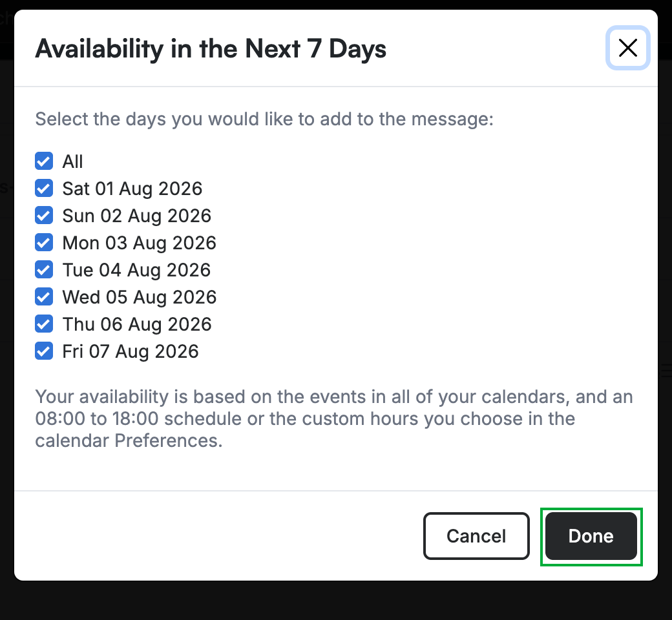
Task: Click the Done button
Action: [591, 536]
